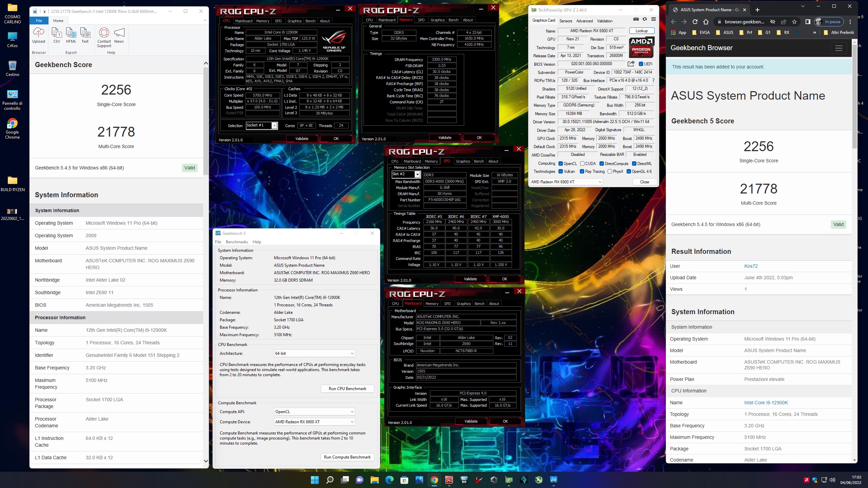Open Socket #1 selection dropdown in CPU-Z
Viewport: 868px width, 488px height.
(262, 125)
